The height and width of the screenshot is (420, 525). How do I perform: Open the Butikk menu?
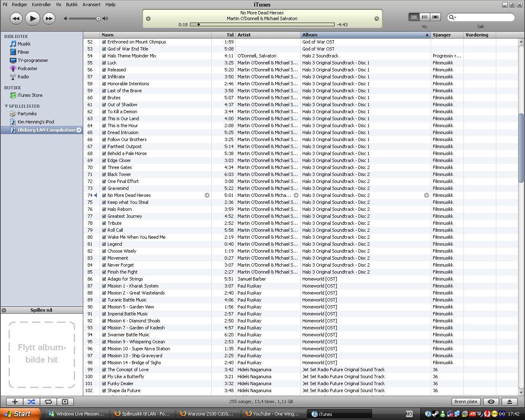(x=72, y=5)
